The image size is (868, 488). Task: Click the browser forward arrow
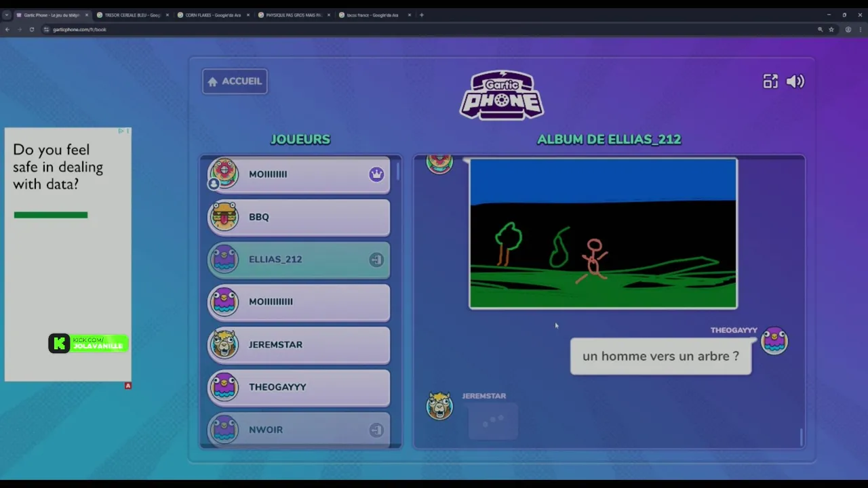19,29
